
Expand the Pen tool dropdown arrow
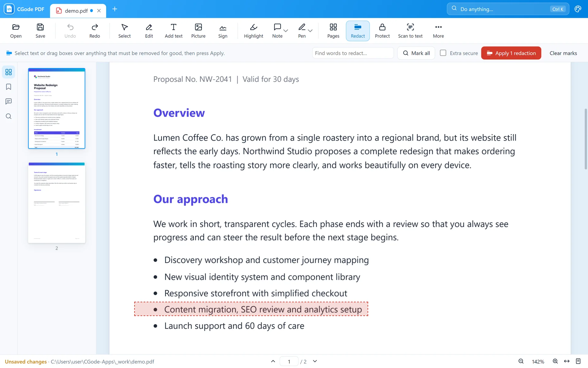tap(310, 31)
